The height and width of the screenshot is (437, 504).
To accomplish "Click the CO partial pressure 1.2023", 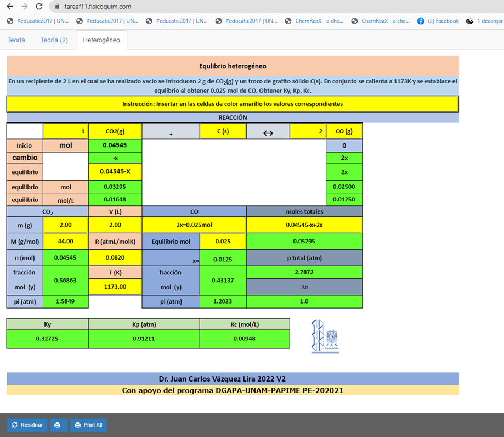I will click(x=223, y=301).
